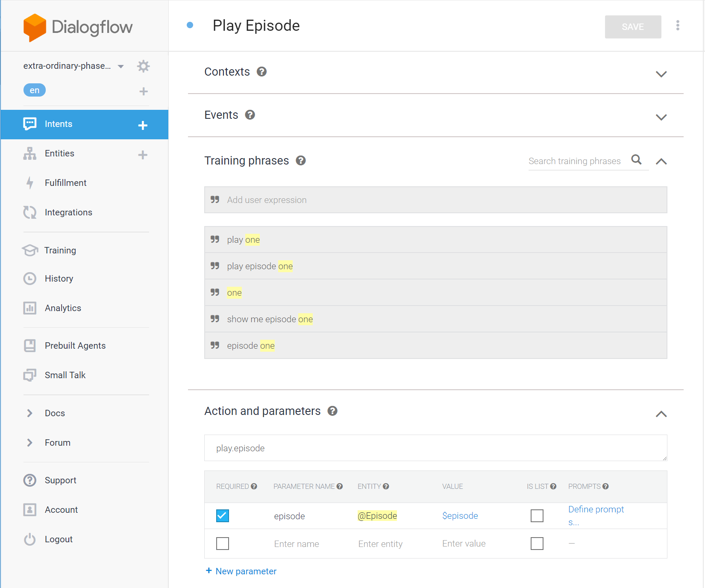Click the plus icon next to Entities
The image size is (705, 588).
point(143,155)
